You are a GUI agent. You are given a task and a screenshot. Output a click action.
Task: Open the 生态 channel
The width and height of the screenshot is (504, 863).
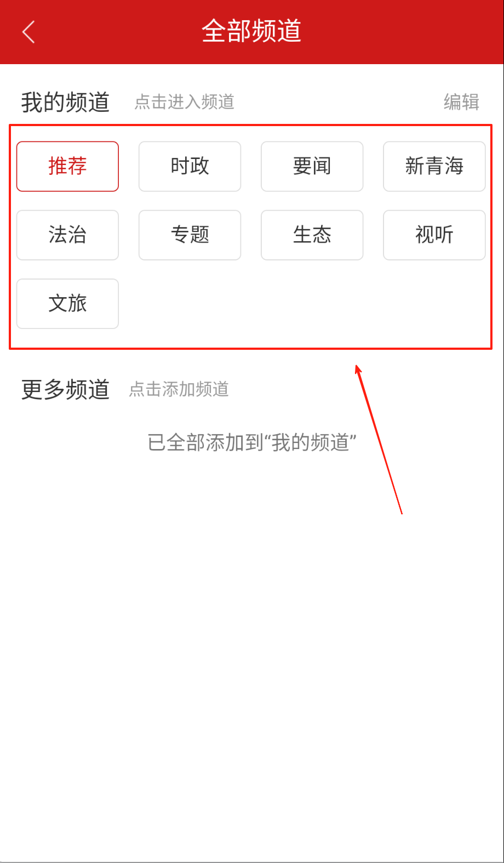(312, 235)
